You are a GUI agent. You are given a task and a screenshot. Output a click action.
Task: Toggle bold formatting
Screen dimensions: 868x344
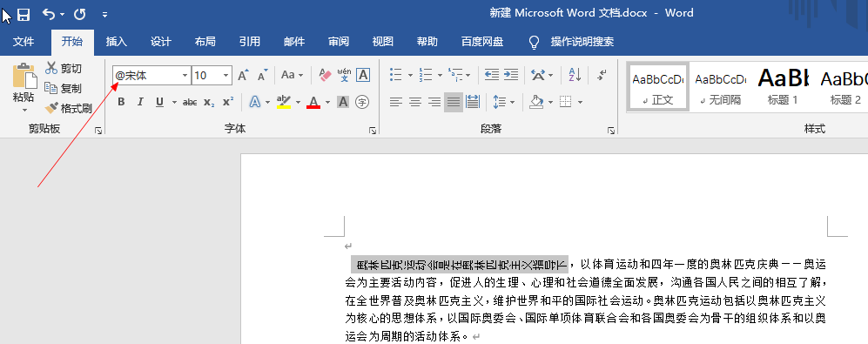[x=121, y=102]
